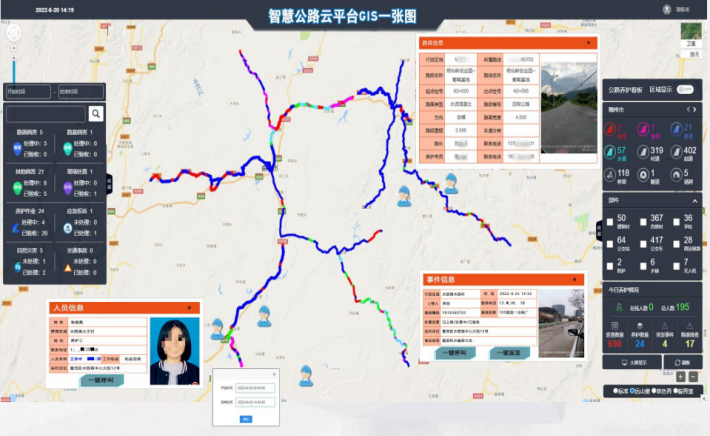Select the first map style radio button
This screenshot has width=710, height=436.
coord(615,391)
